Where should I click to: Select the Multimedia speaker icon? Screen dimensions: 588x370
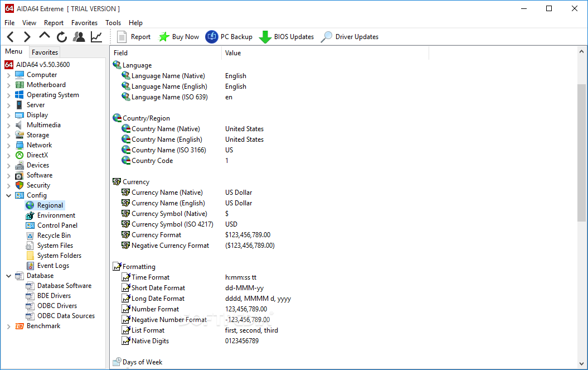pos(19,125)
